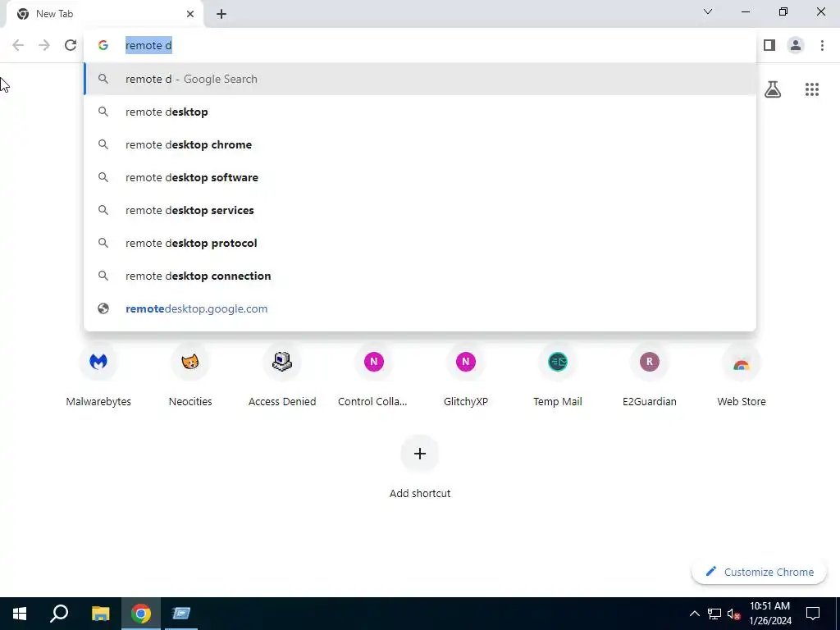Pick 'remote desktop software' suggestion

420,177
